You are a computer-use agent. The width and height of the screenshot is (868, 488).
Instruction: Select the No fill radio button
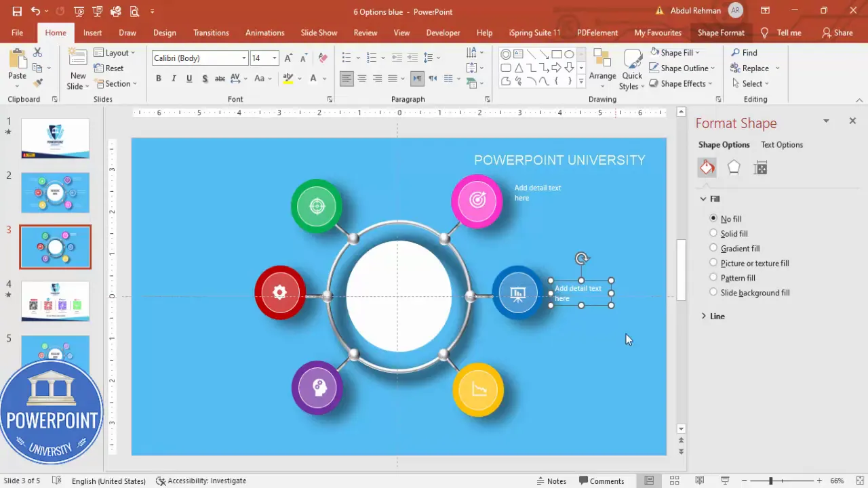click(x=713, y=218)
